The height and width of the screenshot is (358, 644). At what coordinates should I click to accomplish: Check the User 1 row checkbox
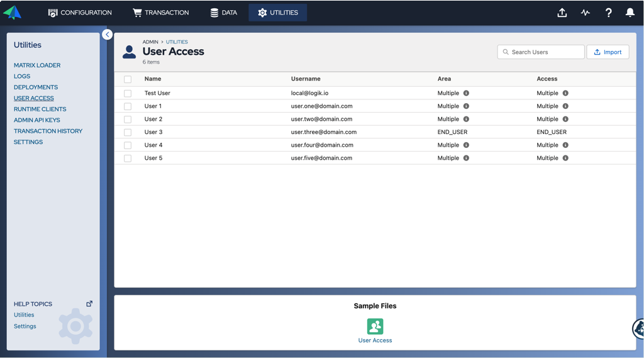pyautogui.click(x=128, y=106)
